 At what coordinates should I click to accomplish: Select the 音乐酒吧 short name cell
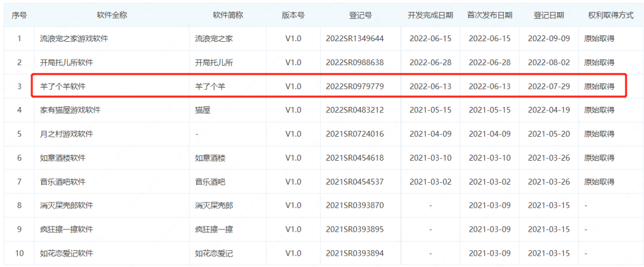[x=210, y=182]
